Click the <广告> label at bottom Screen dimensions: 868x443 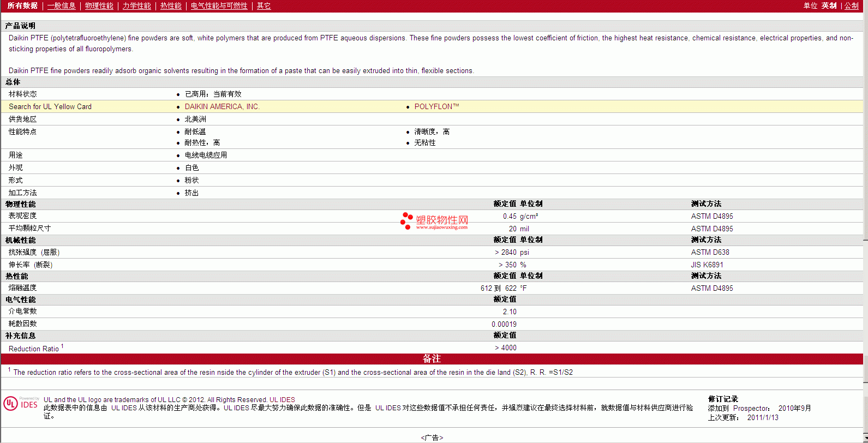[432, 438]
